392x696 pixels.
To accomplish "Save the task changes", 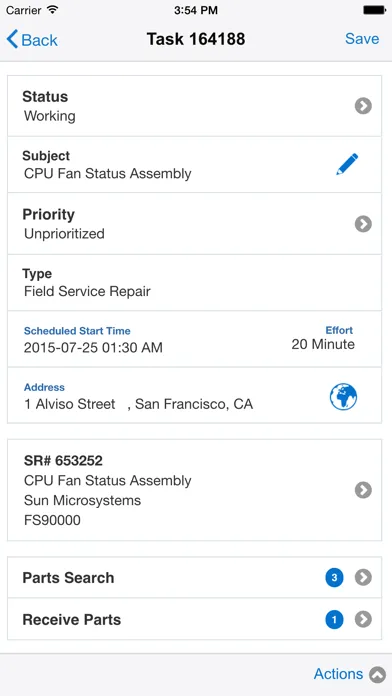I will [x=362, y=39].
